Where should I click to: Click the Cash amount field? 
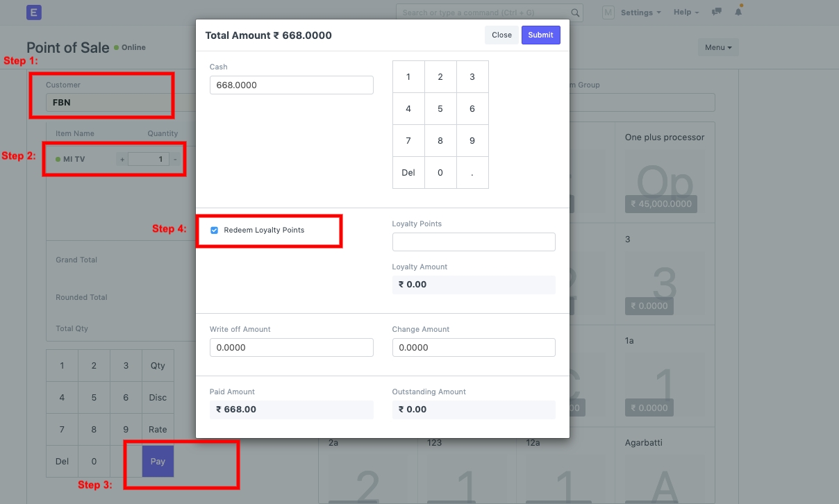tap(291, 85)
